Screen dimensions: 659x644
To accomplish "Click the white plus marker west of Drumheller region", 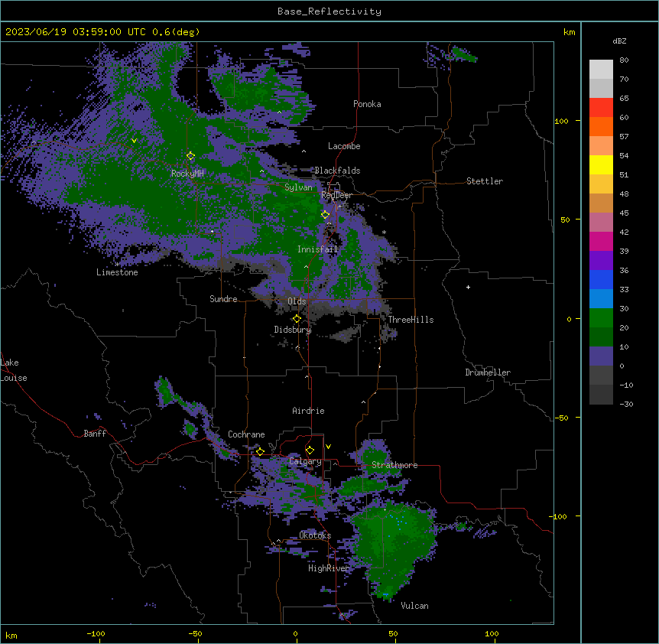I will point(468,287).
